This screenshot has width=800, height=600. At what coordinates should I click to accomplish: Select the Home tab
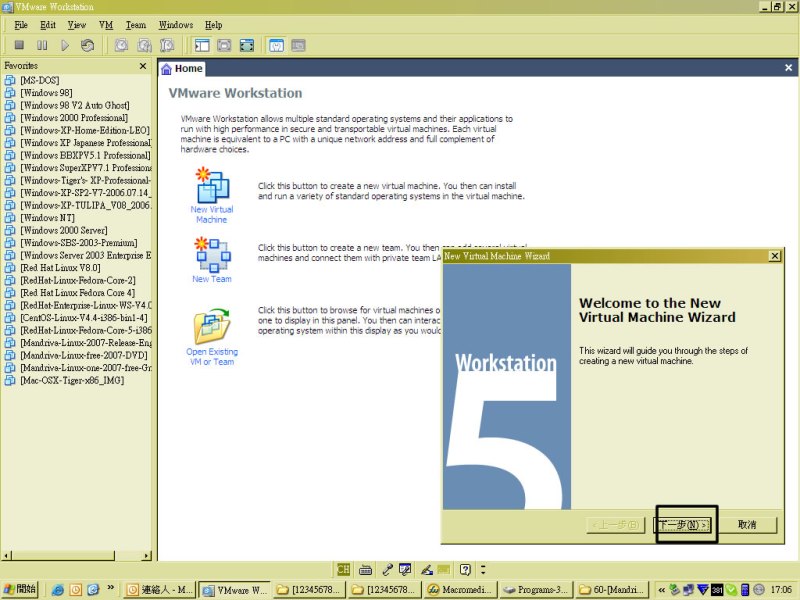(x=182, y=68)
